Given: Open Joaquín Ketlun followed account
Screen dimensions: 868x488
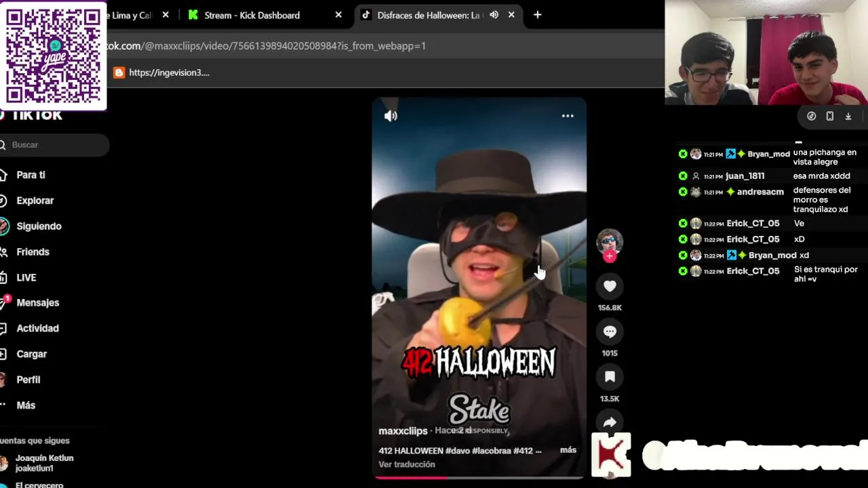Looking at the screenshot, I should pos(44,463).
